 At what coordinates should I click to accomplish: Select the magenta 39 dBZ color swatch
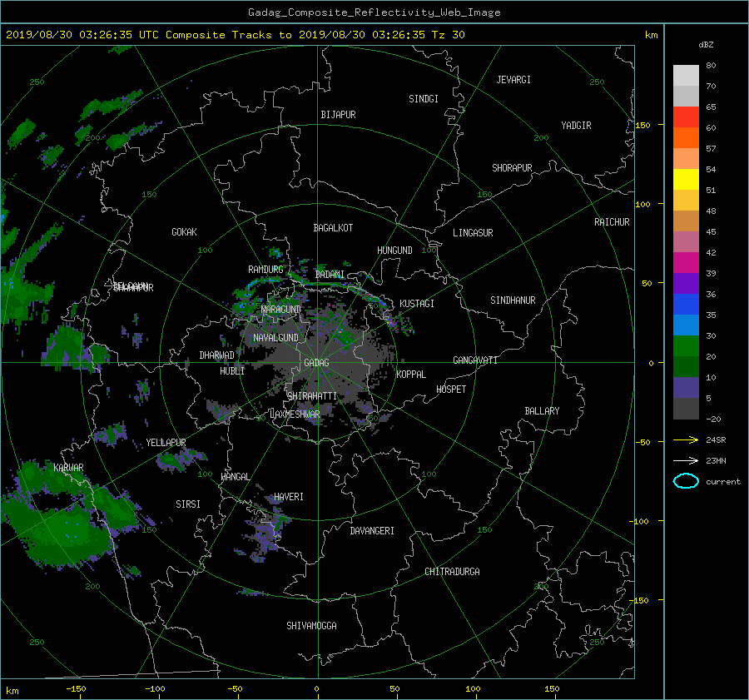tap(686, 262)
